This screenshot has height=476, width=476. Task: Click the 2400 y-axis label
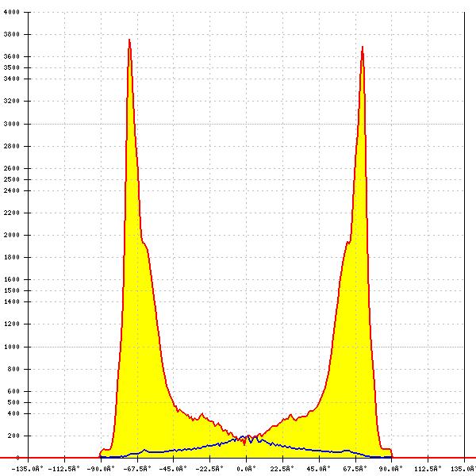pos(12,190)
